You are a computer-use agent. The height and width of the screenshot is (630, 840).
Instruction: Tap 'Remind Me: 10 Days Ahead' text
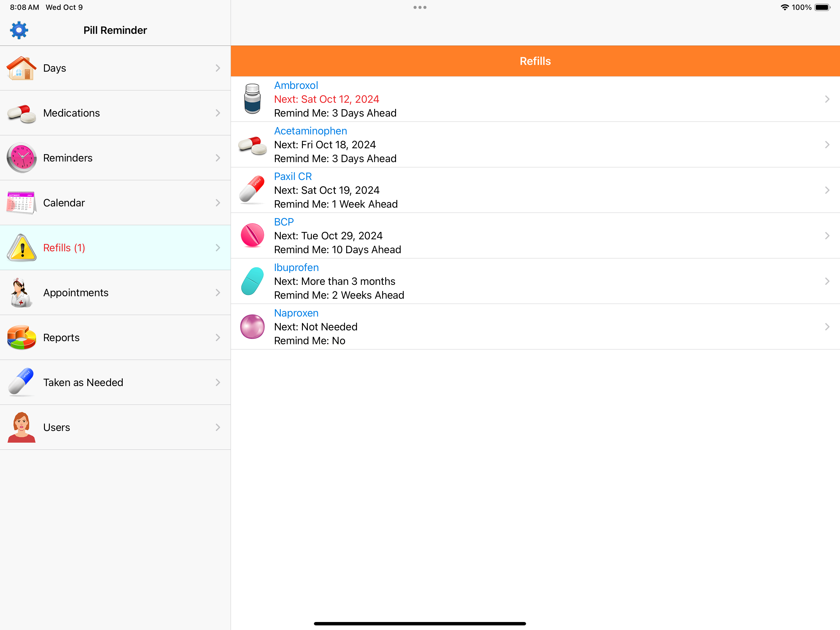pos(337,250)
